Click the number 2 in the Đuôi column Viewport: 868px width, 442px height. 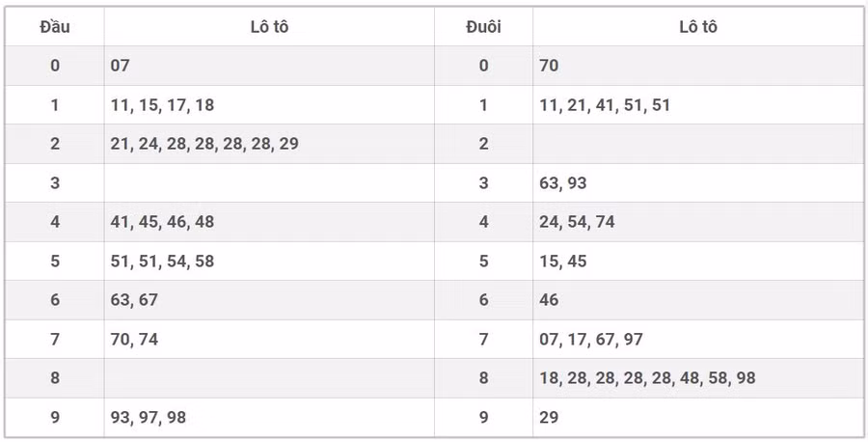pos(483,144)
